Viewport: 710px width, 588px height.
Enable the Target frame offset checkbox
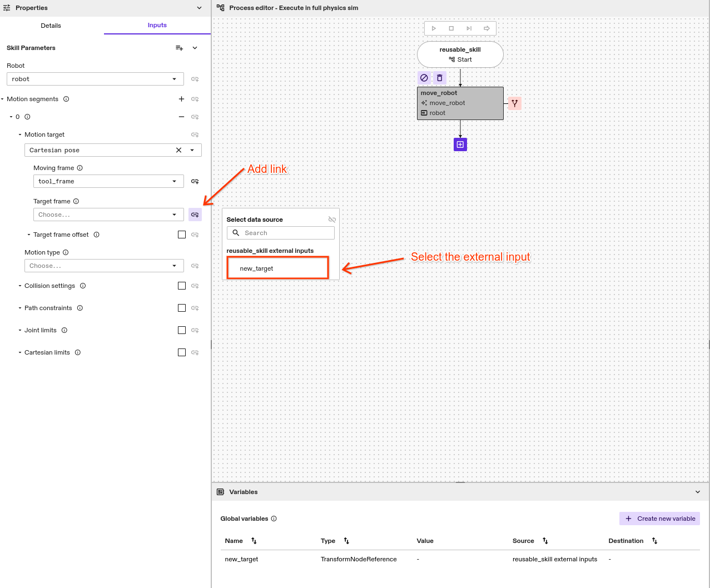pos(182,234)
